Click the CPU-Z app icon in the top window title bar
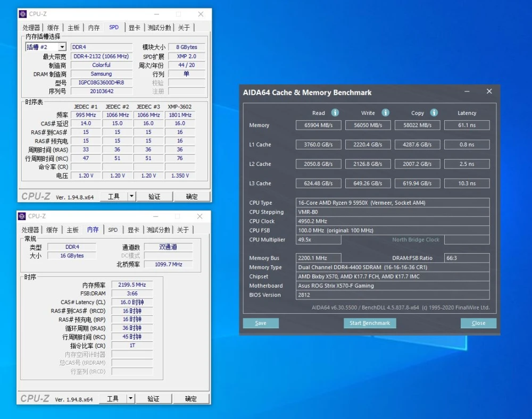532x419 pixels. point(22,14)
